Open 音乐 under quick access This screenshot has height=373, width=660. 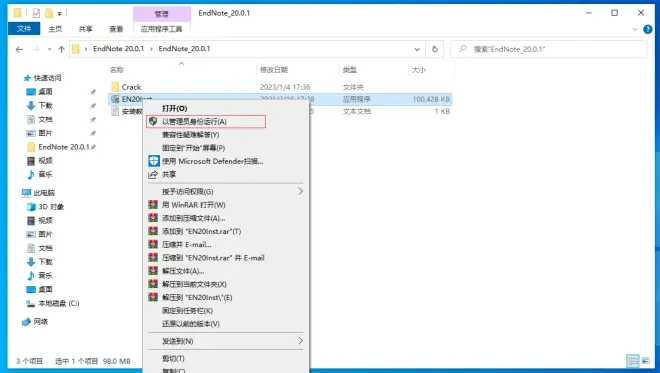coord(45,174)
